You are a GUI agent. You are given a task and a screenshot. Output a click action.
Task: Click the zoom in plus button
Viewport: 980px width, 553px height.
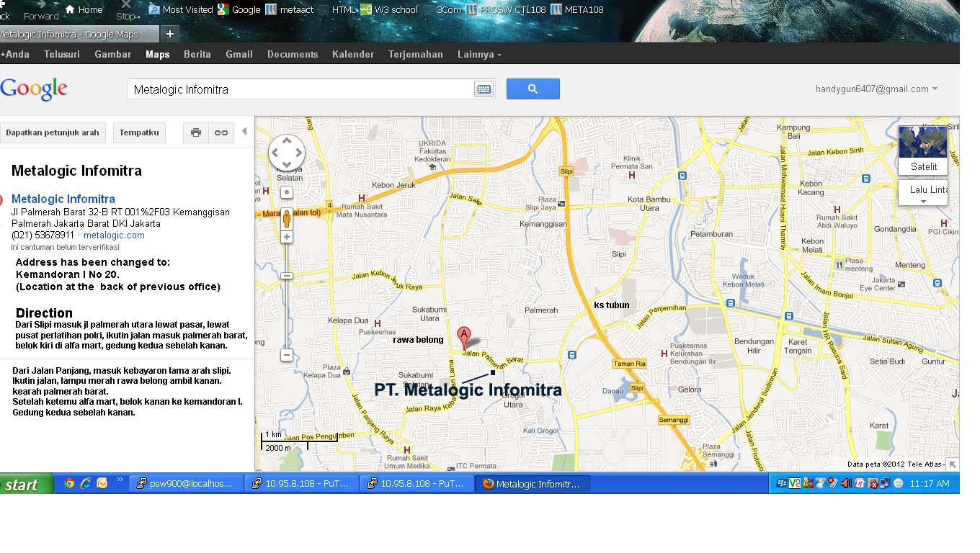click(x=287, y=237)
